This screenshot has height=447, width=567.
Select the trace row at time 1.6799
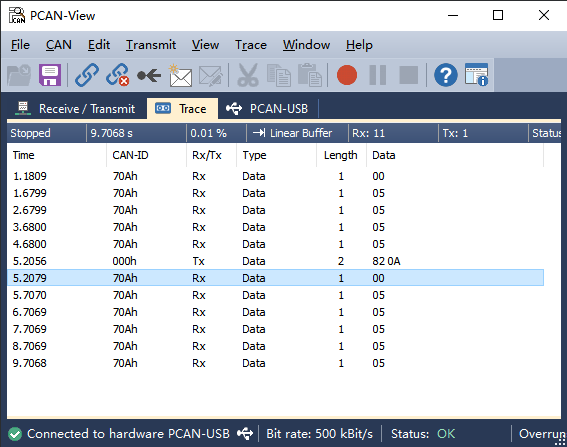tap(275, 193)
